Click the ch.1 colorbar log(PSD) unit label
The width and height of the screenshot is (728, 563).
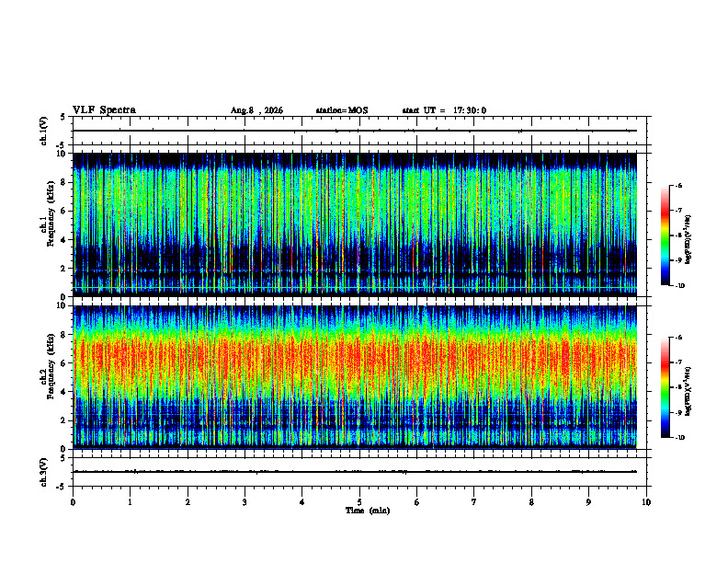tap(688, 240)
